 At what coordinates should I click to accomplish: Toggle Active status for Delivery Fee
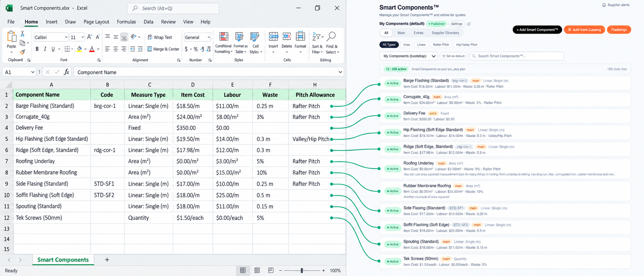[x=393, y=116]
